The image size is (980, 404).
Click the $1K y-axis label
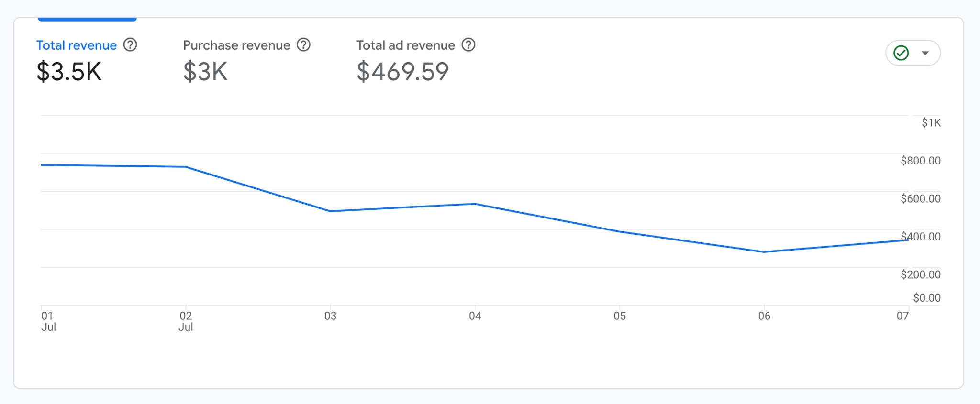click(x=931, y=123)
